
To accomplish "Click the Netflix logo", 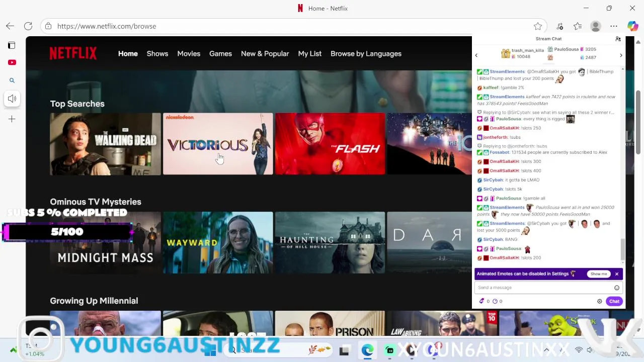I will coord(73,53).
